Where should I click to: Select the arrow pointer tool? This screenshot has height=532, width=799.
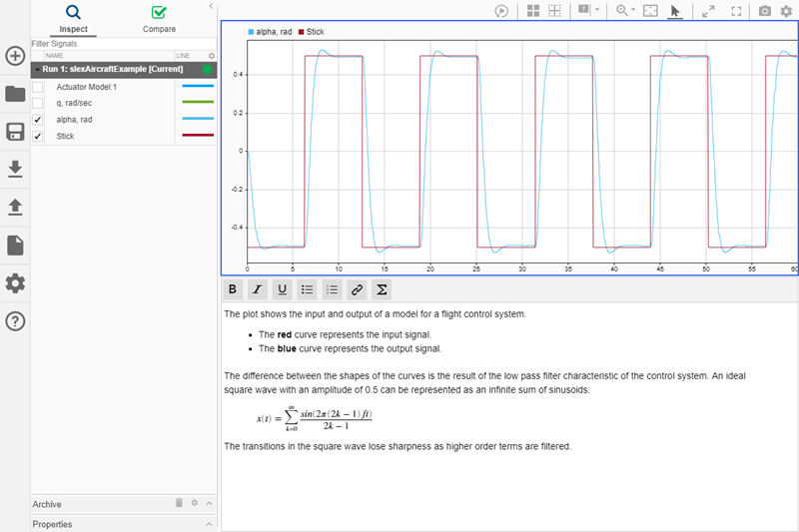[675, 11]
